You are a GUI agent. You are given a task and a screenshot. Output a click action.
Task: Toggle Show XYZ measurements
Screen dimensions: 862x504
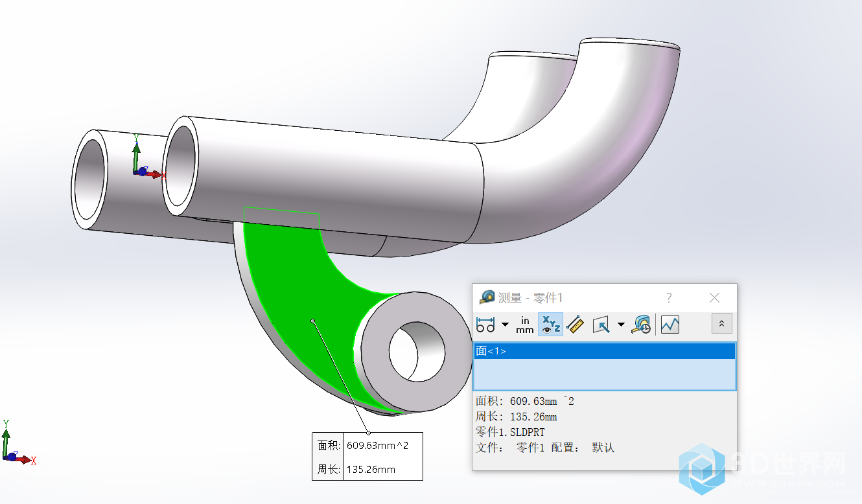click(x=550, y=324)
